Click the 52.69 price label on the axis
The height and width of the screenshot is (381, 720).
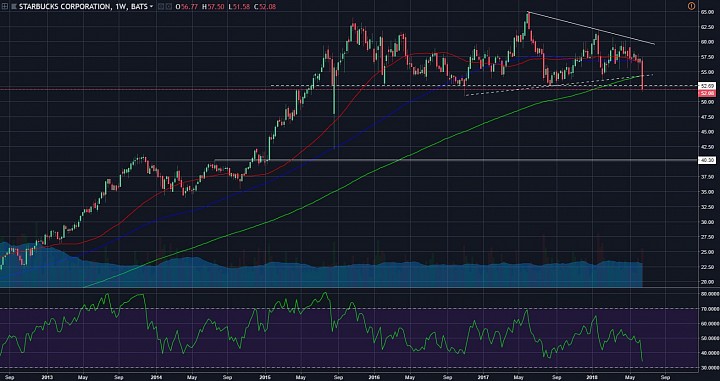(x=706, y=86)
